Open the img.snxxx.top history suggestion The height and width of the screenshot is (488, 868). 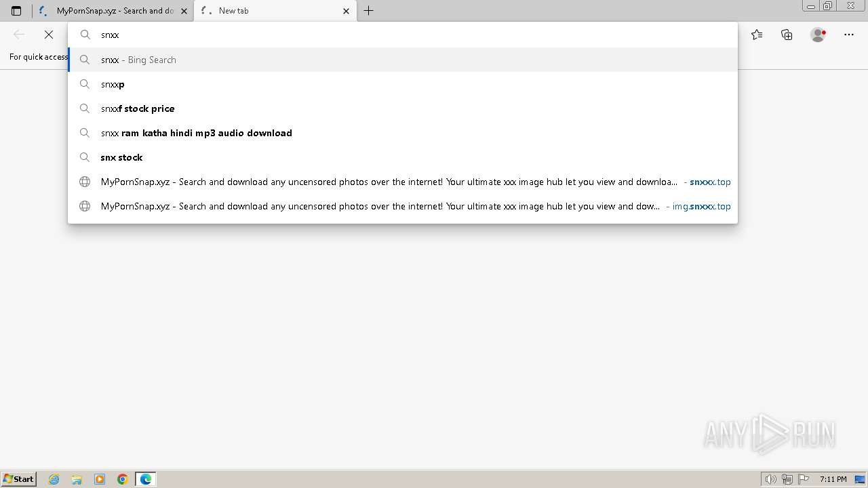pyautogui.click(x=403, y=206)
